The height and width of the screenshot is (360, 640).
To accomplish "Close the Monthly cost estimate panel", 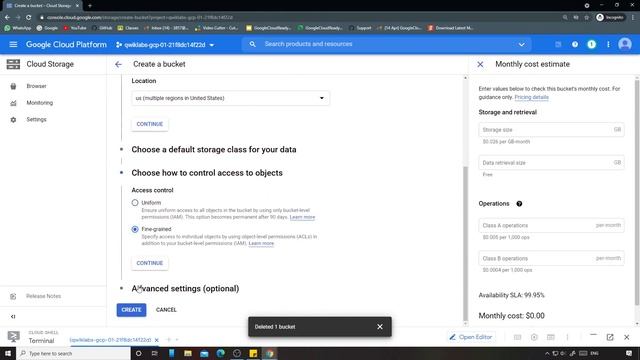I will (x=480, y=64).
